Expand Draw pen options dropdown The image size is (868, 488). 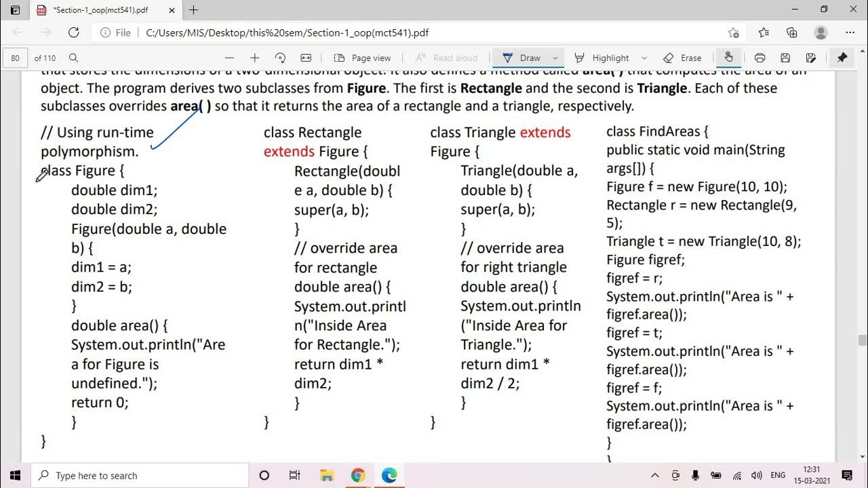tap(555, 58)
